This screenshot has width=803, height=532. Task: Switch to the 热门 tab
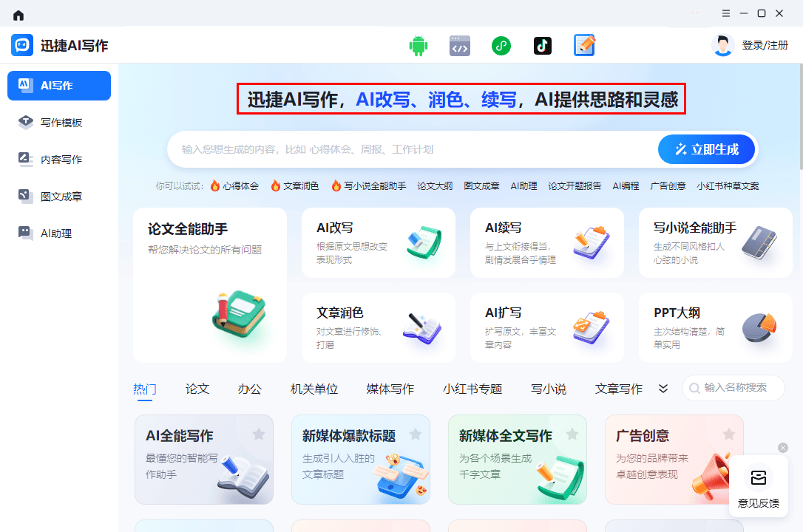[145, 389]
